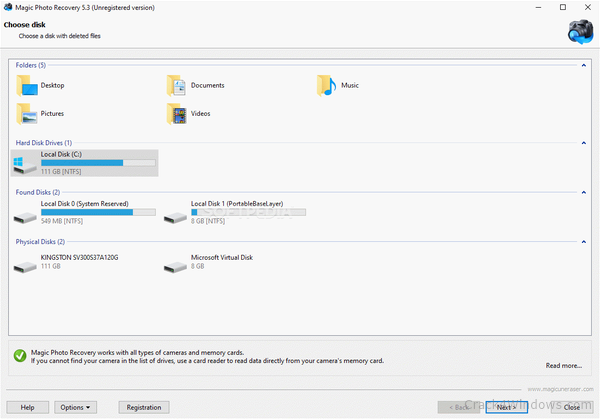Screen dimensions: 600x419
Task: Open the Read more... link
Action: click(x=564, y=365)
